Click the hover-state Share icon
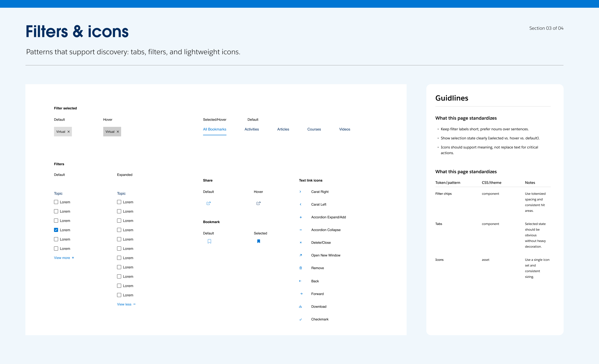The width and height of the screenshot is (599, 364). tap(258, 203)
